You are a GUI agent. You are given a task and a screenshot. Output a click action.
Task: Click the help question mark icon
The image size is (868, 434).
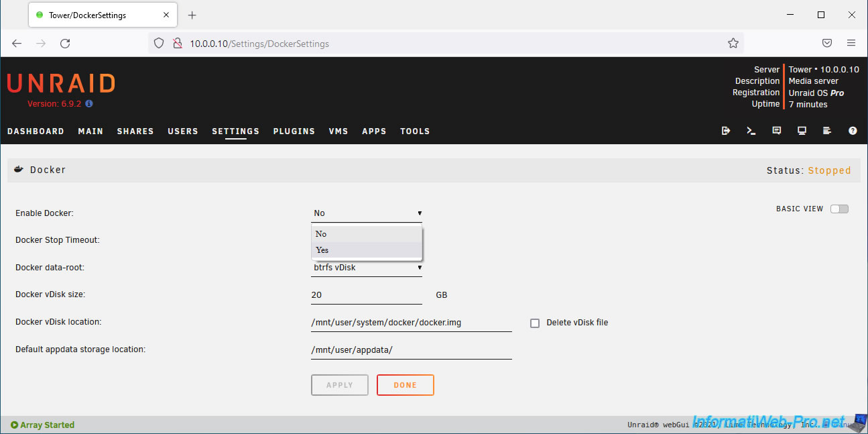click(853, 131)
